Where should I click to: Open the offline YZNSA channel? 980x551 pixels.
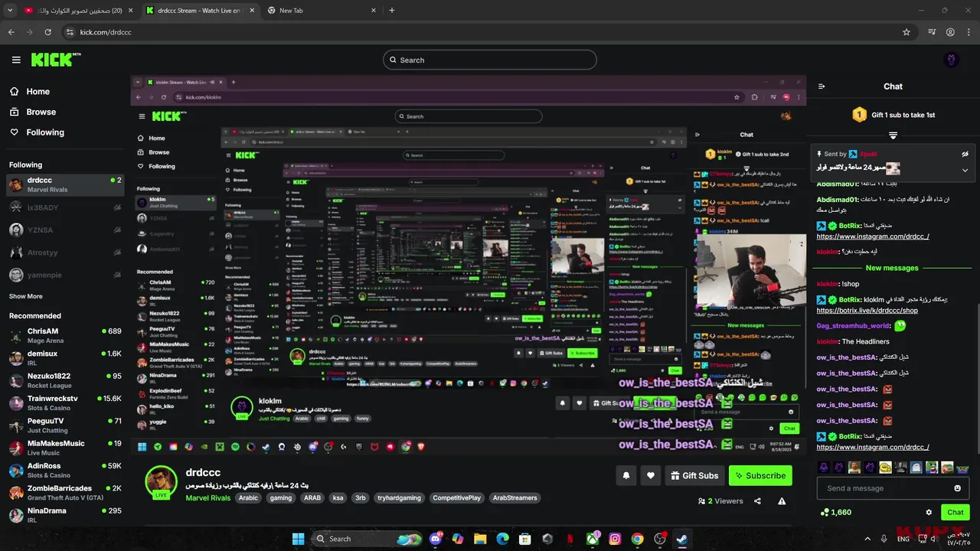pos(65,230)
